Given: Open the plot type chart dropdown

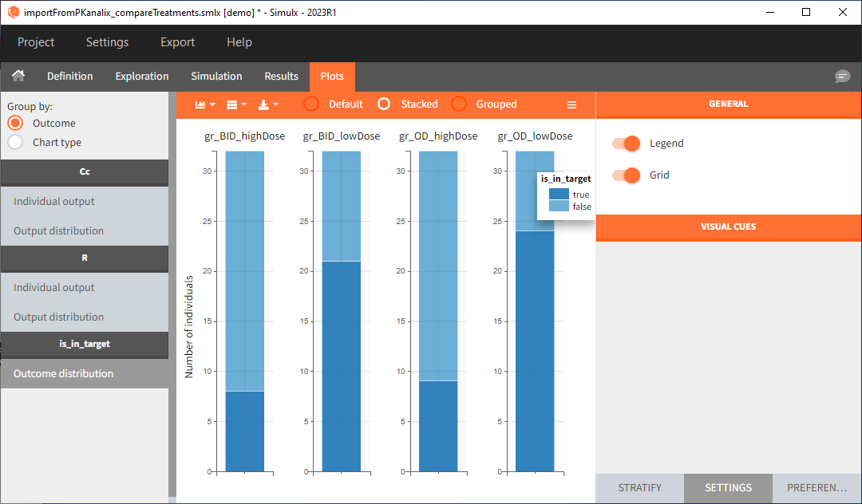Looking at the screenshot, I should point(205,104).
